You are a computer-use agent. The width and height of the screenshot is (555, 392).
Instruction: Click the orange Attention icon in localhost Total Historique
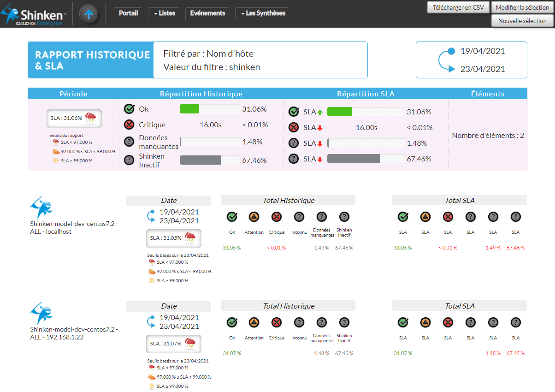[x=254, y=217]
